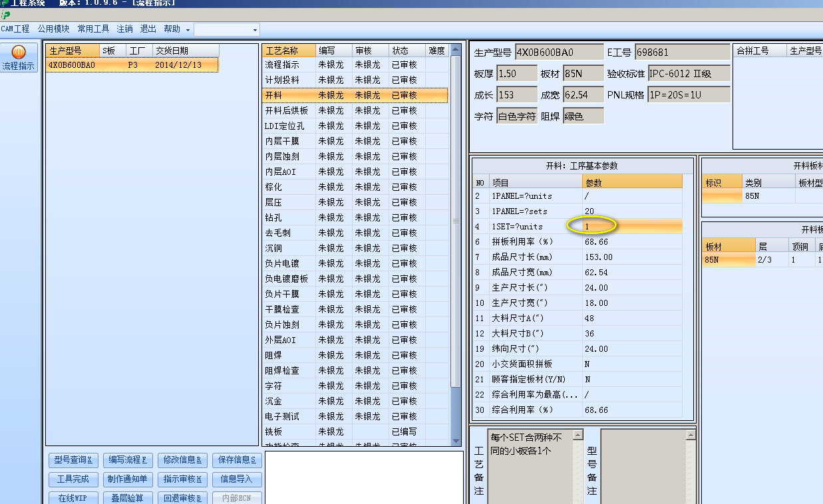The height and width of the screenshot is (504, 823).
Task: Click the 工艺名称 column header
Action: [289, 51]
